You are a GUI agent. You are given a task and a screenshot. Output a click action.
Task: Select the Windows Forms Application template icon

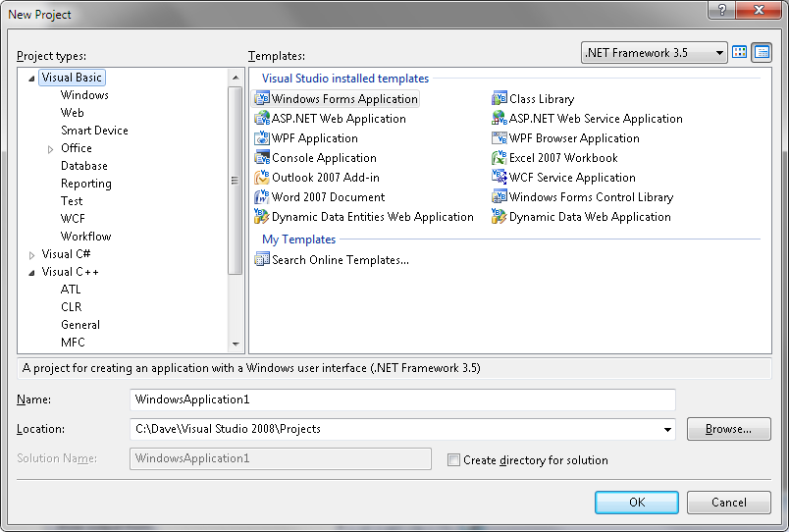[x=262, y=99]
